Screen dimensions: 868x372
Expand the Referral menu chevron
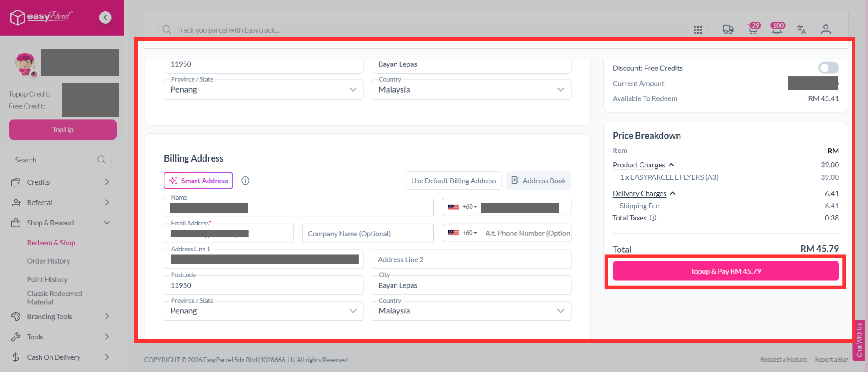(107, 202)
